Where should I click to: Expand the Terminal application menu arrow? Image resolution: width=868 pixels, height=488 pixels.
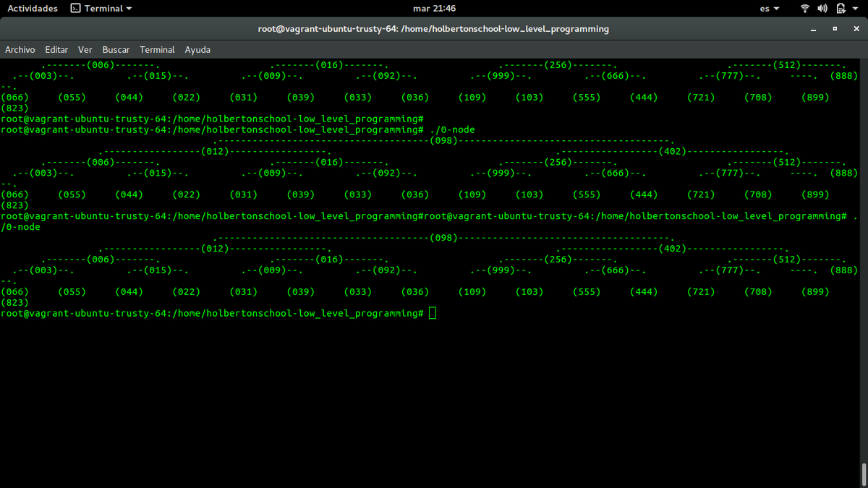(129, 9)
